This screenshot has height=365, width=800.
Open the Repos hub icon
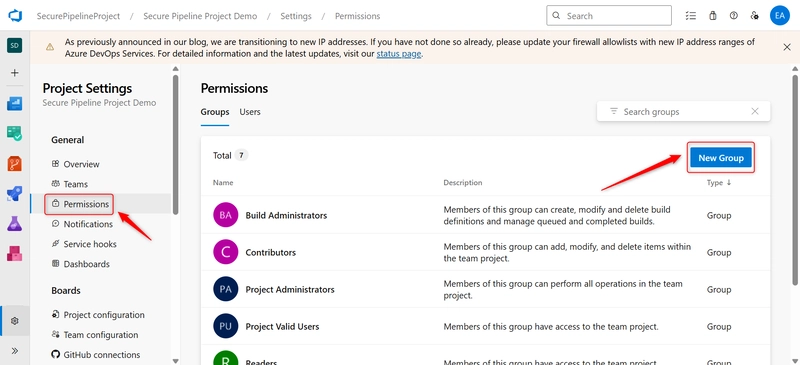[x=14, y=164]
